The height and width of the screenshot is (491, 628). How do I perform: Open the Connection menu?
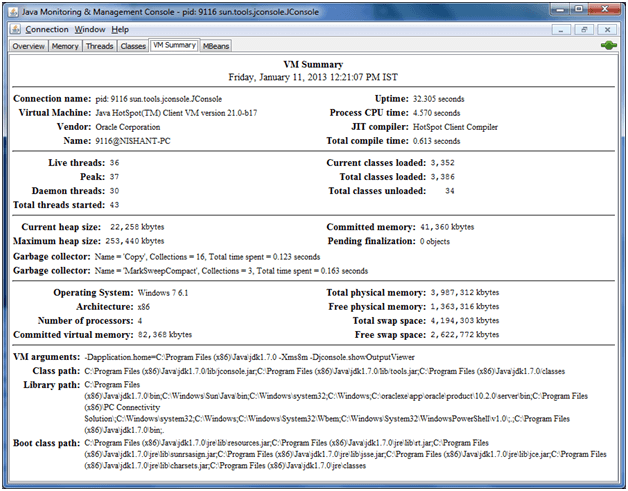coord(47,30)
